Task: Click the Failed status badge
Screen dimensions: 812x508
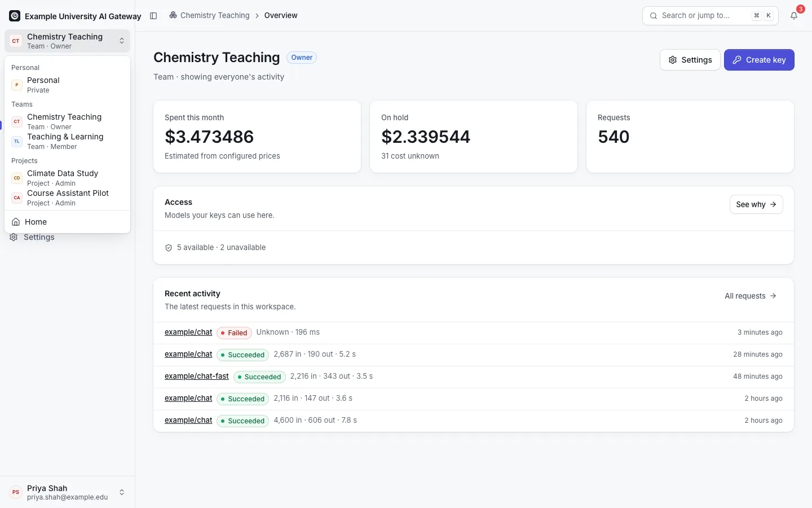Action: pos(234,333)
